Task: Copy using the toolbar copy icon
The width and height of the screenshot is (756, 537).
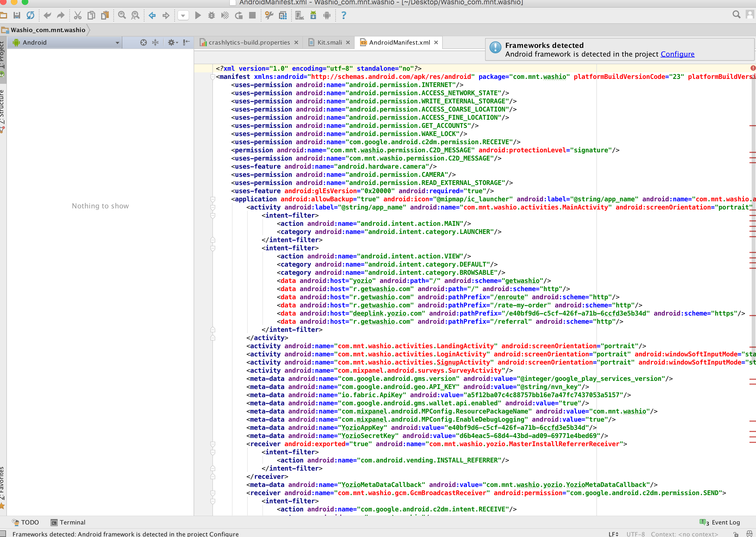Action: (x=91, y=15)
